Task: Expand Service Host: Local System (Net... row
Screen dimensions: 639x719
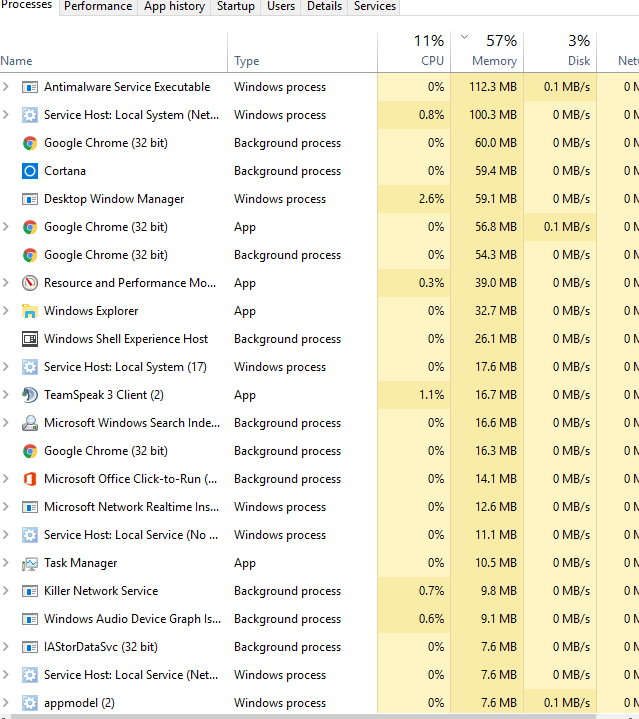Action: [x=6, y=115]
